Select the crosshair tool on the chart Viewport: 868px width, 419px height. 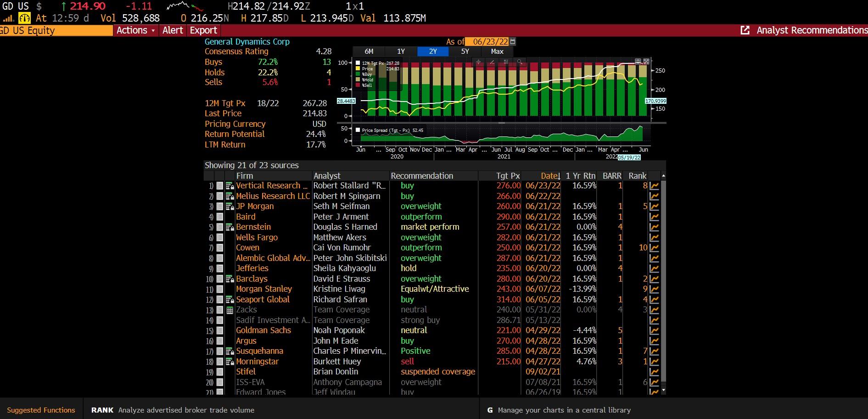click(x=478, y=61)
